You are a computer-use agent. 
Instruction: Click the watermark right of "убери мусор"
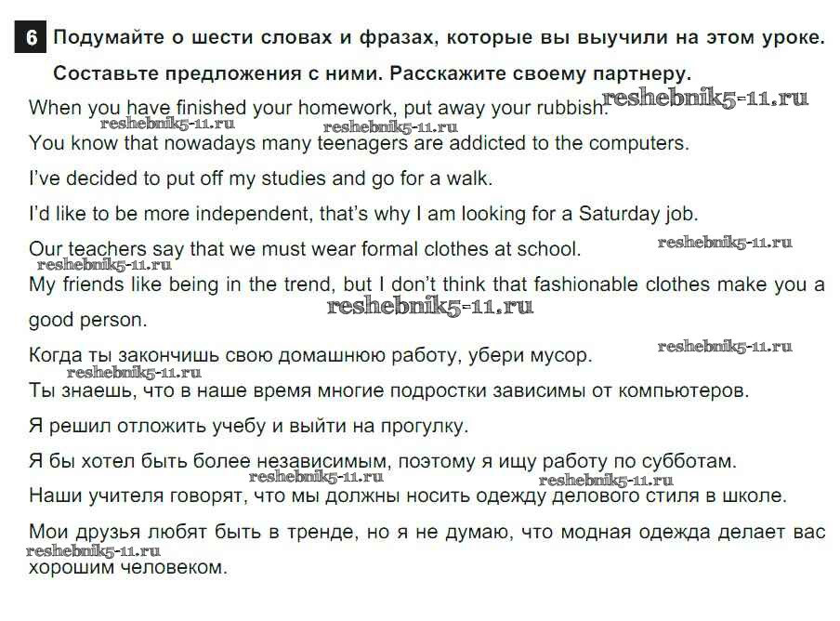[x=725, y=347]
